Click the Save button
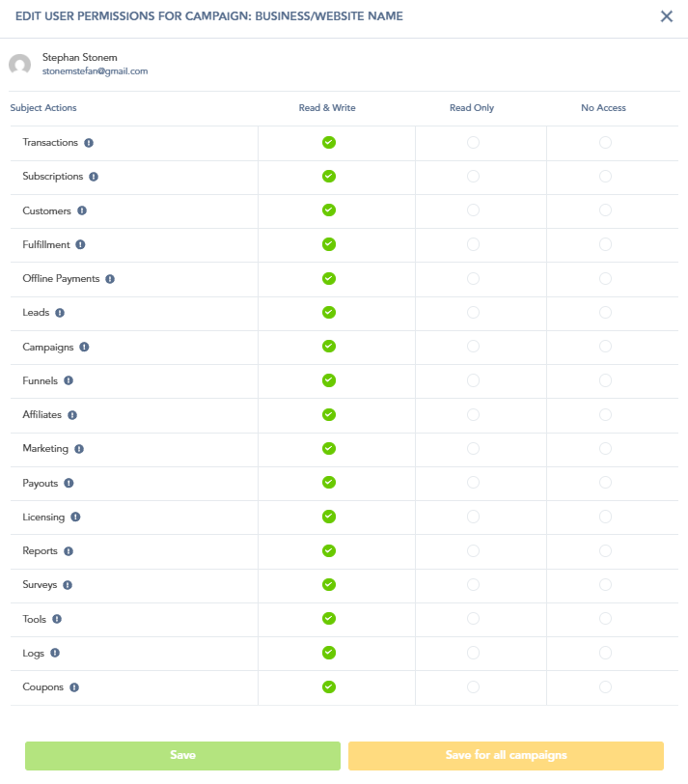688x784 pixels. click(182, 755)
